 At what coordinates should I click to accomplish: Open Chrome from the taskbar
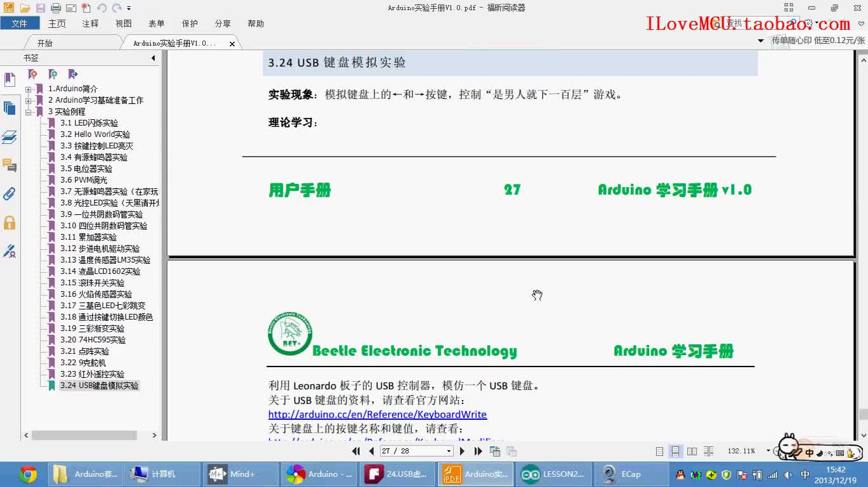28,474
